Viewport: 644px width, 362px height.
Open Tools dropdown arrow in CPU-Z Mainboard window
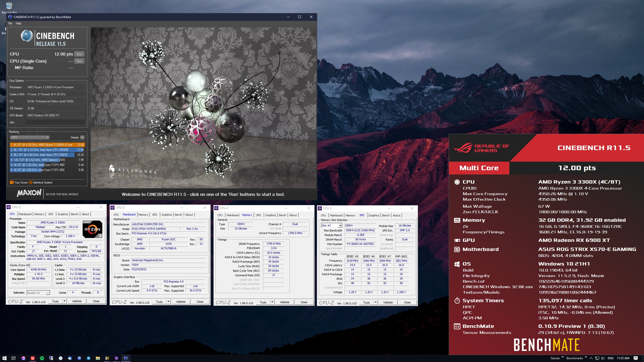[x=168, y=302]
